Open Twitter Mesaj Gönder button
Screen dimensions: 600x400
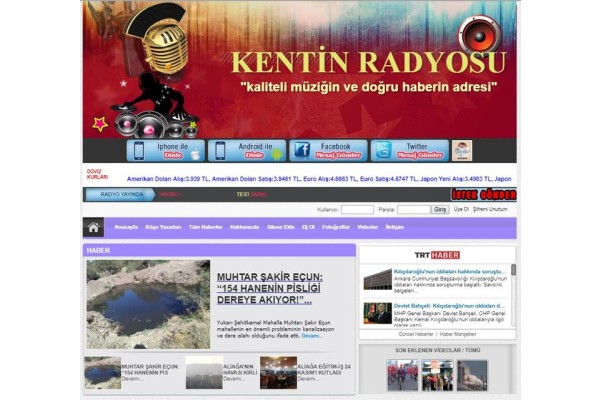(x=409, y=150)
